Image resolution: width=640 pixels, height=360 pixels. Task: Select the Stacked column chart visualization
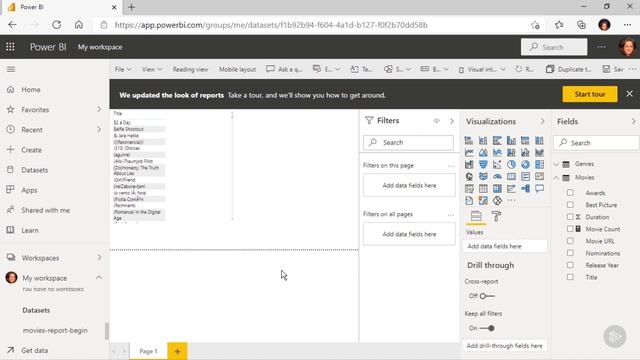pos(483,140)
